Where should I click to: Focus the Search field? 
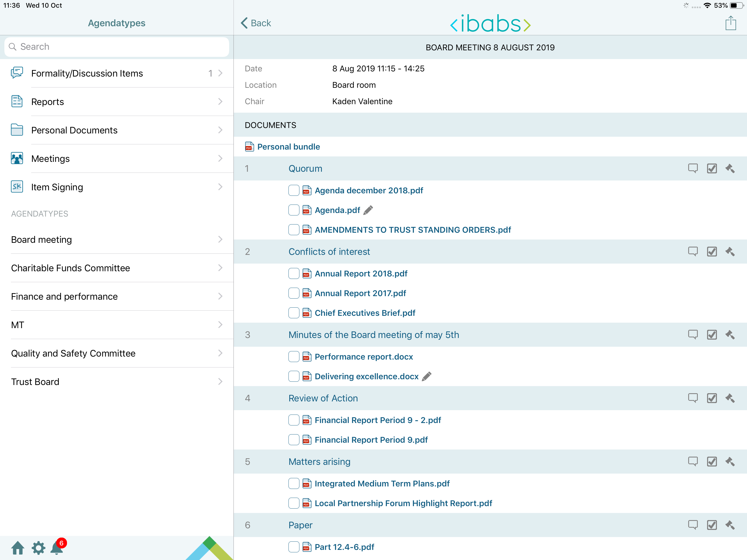click(116, 46)
